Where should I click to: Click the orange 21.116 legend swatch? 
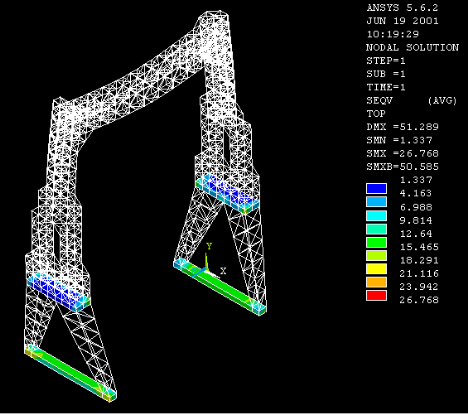point(376,282)
